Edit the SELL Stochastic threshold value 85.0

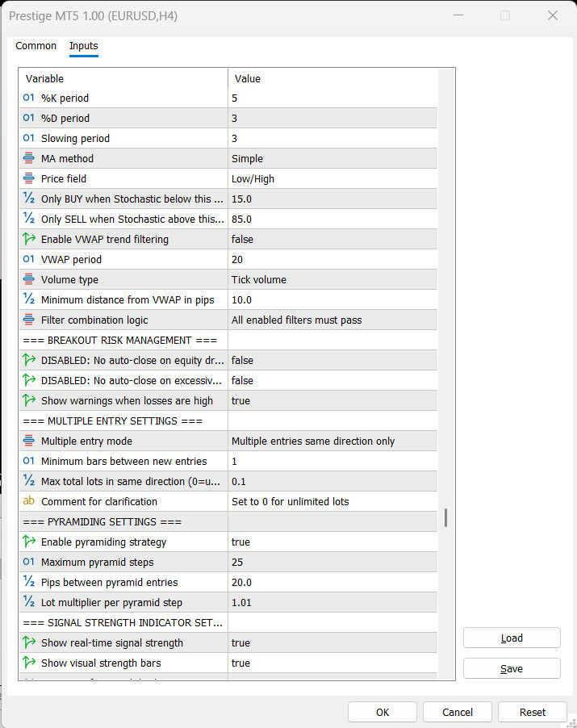[332, 220]
